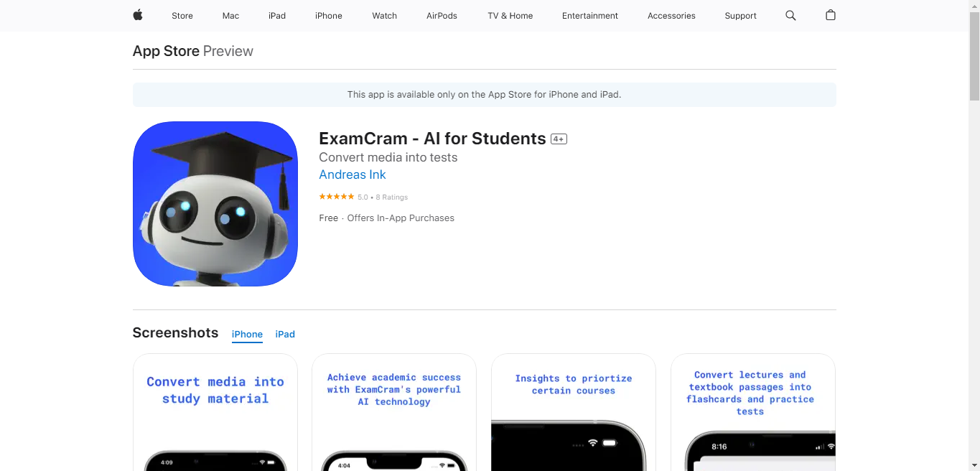Open the search magnifier icon
Image resolution: width=980 pixels, height=471 pixels.
(x=790, y=15)
